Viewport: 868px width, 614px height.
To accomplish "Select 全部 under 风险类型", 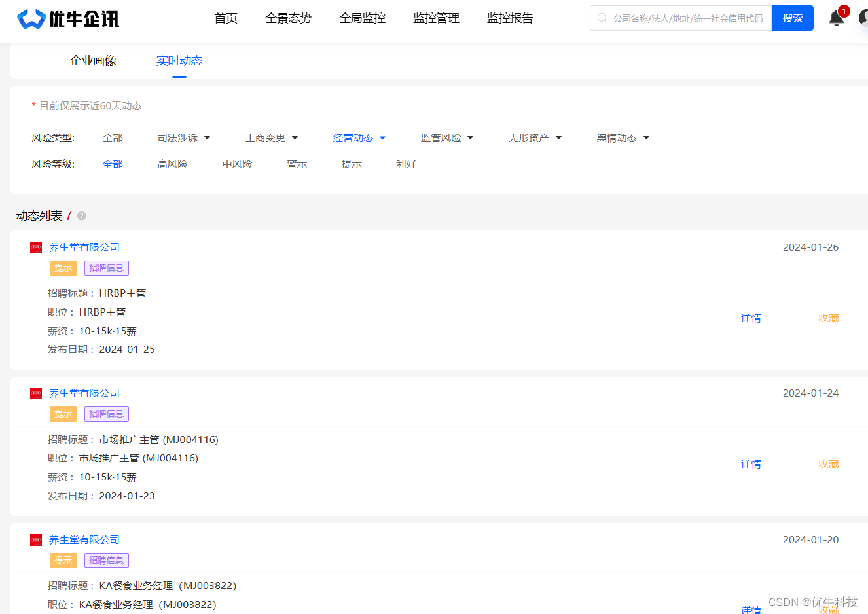I will click(x=113, y=138).
